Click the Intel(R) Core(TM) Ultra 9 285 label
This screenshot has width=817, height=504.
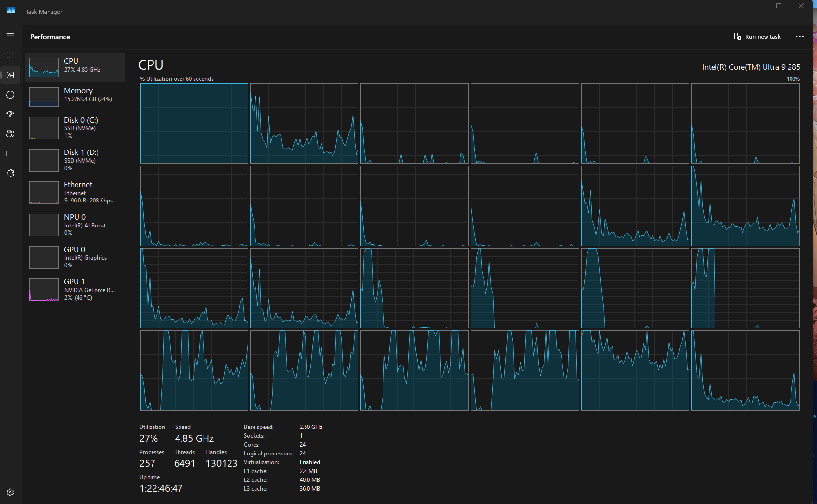pyautogui.click(x=751, y=67)
